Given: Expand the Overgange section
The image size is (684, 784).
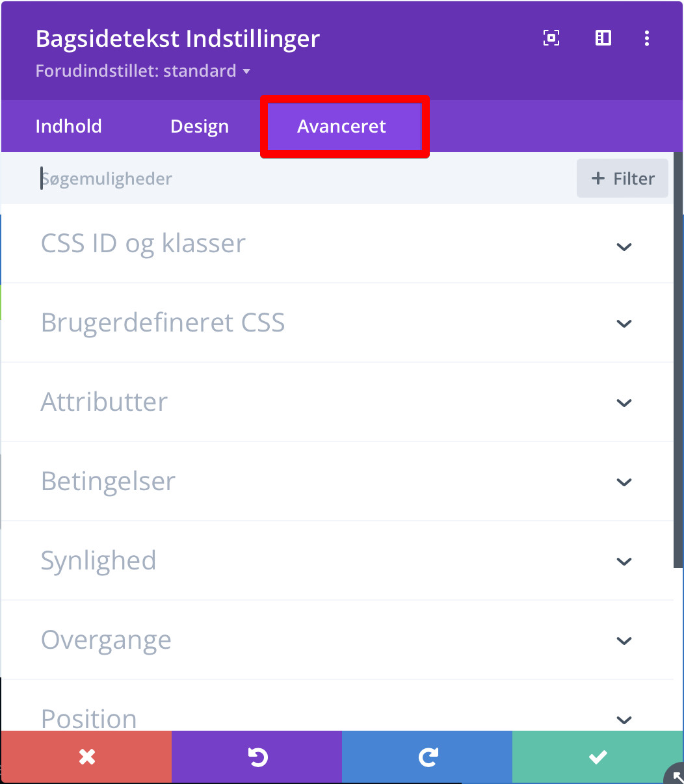Looking at the screenshot, I should point(337,640).
